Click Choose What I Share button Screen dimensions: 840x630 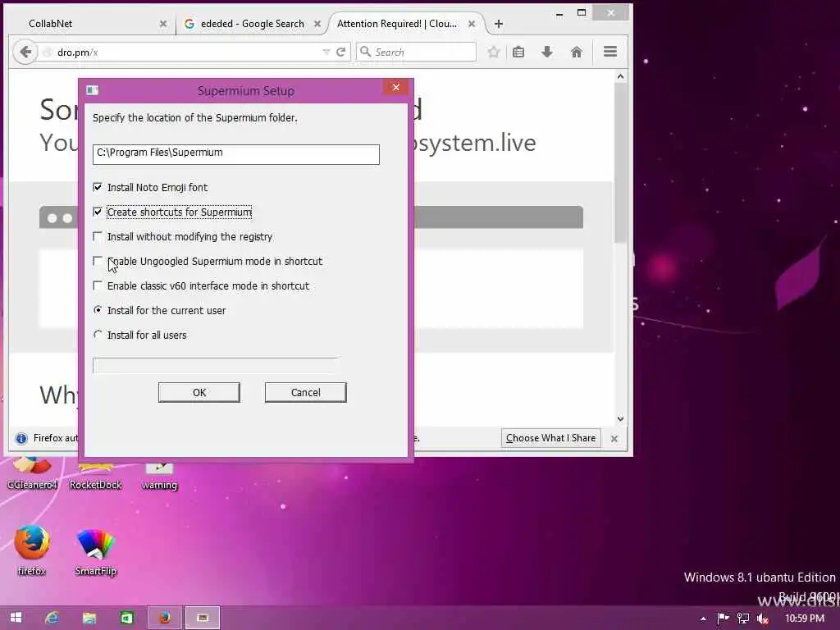(550, 438)
